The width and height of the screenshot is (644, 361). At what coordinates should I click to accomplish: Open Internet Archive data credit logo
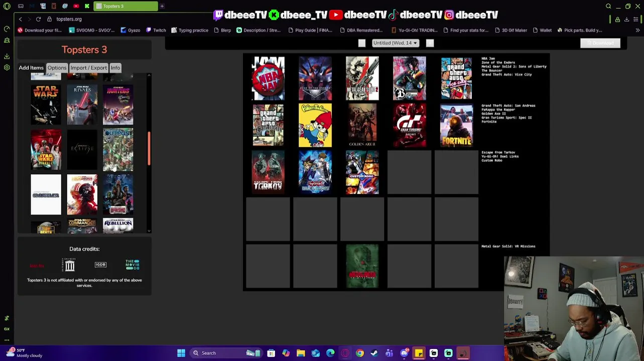click(69, 265)
